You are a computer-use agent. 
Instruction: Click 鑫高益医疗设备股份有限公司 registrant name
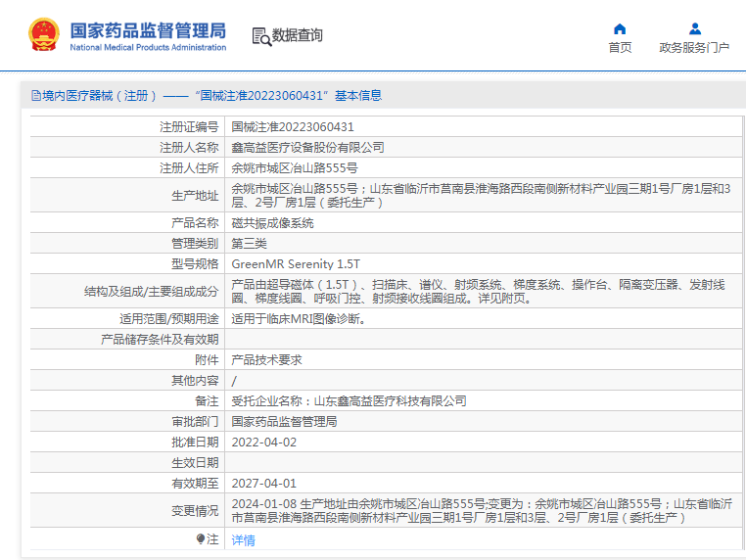pyautogui.click(x=307, y=148)
